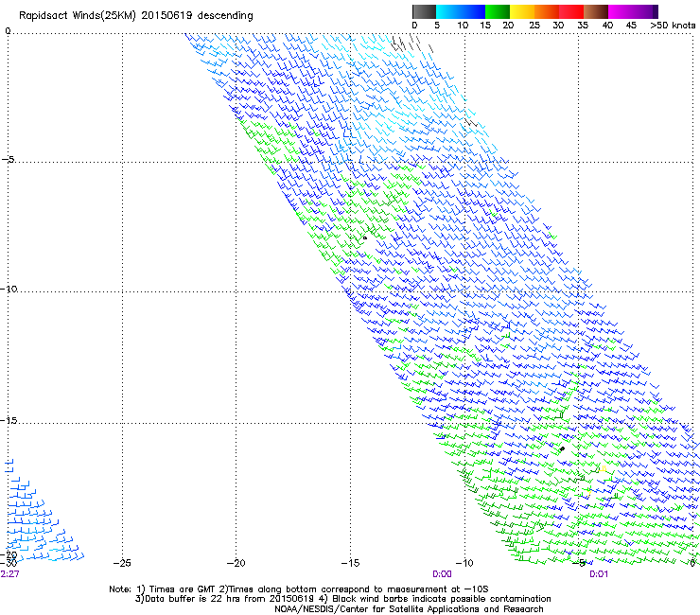Click the orange 25-30 knots legend segment
Screen dimensions: 700x615
click(x=547, y=11)
